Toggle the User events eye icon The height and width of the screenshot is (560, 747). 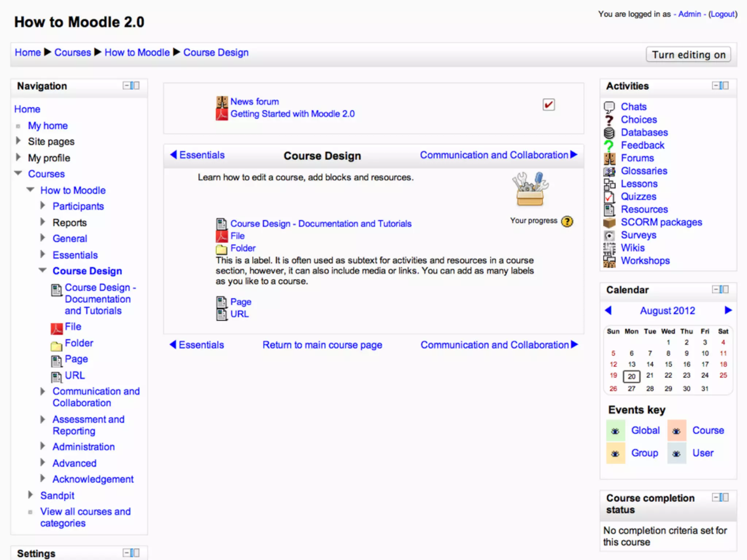[676, 454]
